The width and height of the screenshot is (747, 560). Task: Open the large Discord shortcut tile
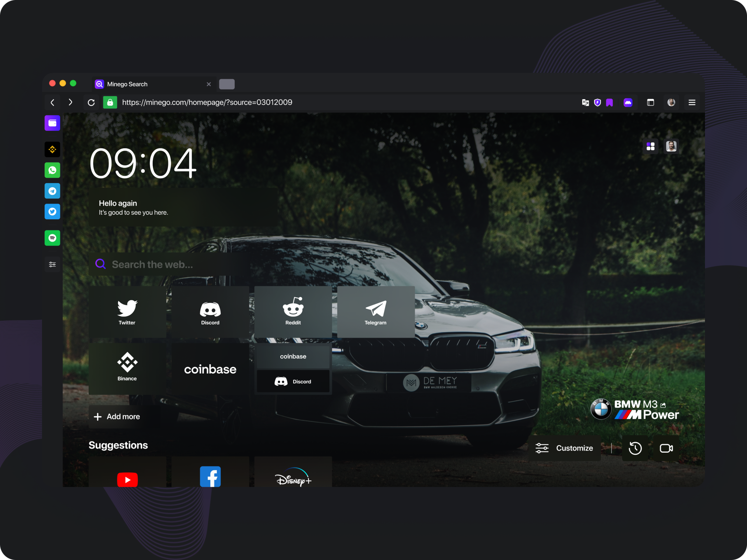pos(210,312)
